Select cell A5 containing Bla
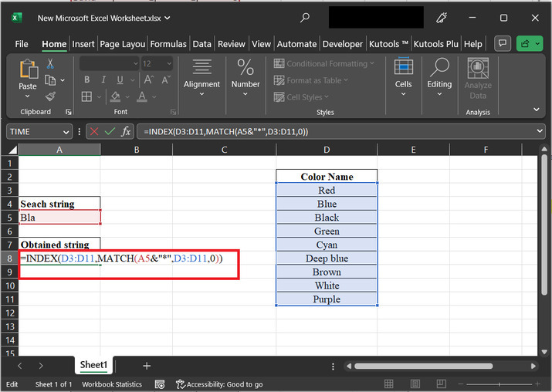Viewport: 552px width, 392px height. click(x=59, y=218)
